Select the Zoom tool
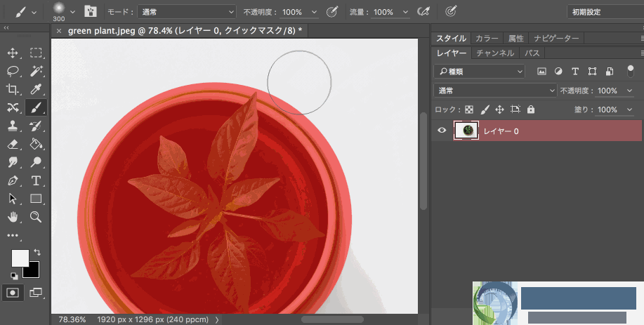Screen dimensions: 644x325 click(36, 217)
